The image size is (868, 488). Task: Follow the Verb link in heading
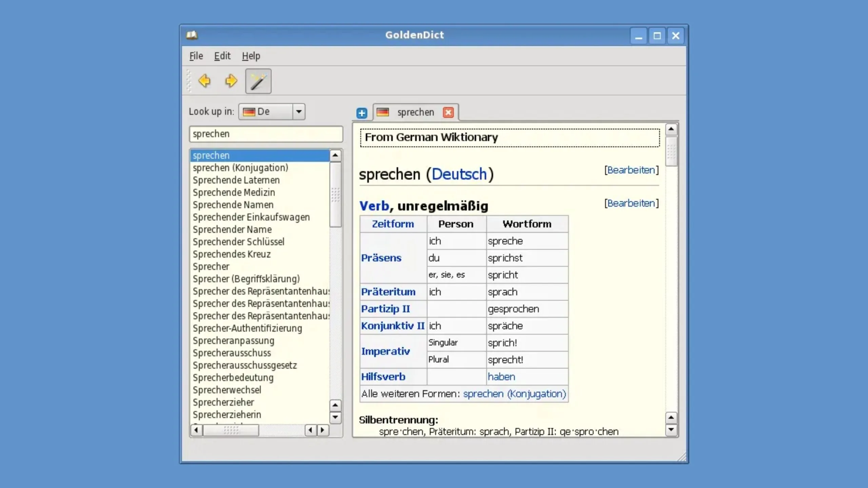[374, 206]
